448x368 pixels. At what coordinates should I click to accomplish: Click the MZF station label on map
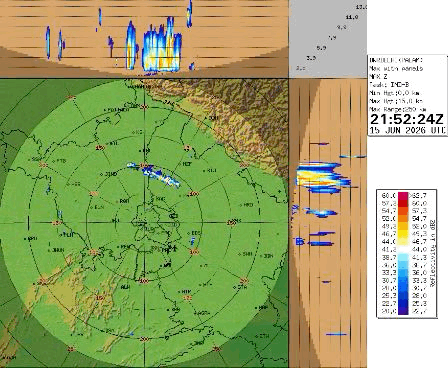pos(187,164)
